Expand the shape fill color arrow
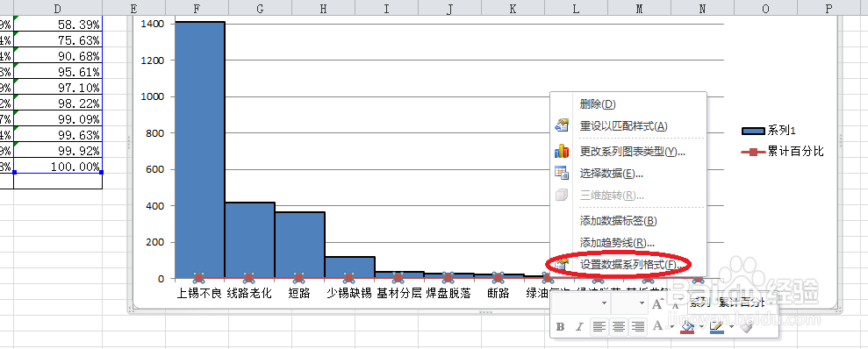The image size is (868, 349). click(701, 327)
